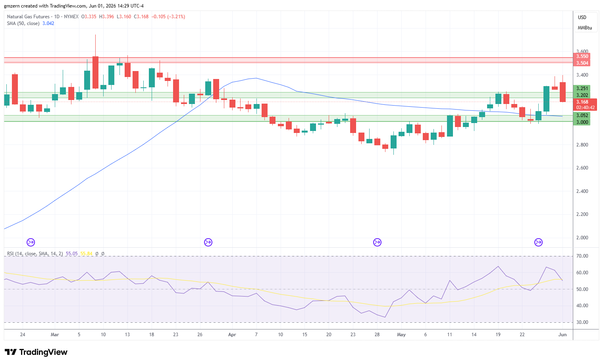
Task: Click the lower green support zone near 3.000
Action: 289,119
